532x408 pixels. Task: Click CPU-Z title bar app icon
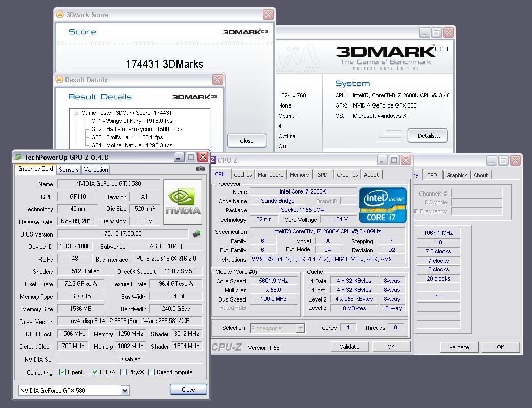[213, 160]
